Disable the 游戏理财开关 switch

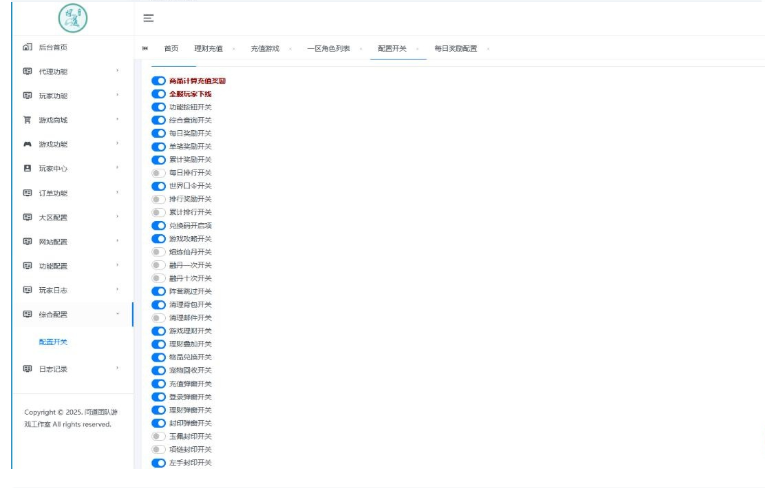pyautogui.click(x=159, y=331)
